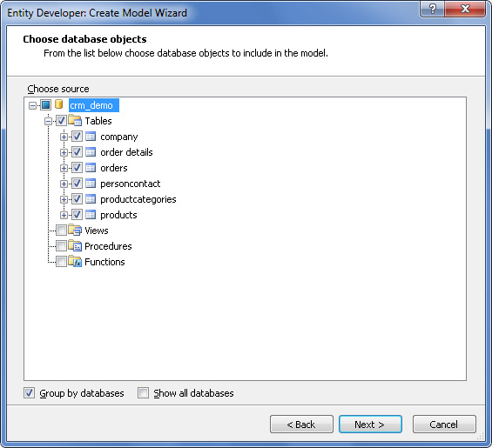Proceed with the Next button
Viewport: 492px width, 448px height.
pyautogui.click(x=370, y=425)
